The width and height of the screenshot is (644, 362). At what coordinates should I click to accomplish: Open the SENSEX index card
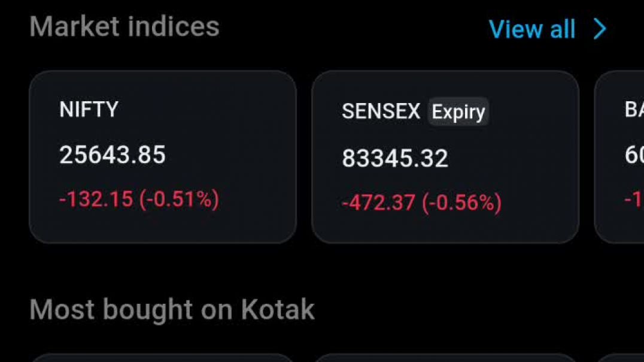446,157
